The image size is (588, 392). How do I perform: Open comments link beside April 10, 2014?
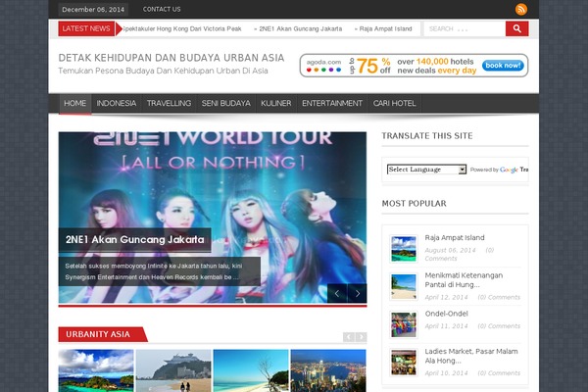pyautogui.click(x=499, y=373)
